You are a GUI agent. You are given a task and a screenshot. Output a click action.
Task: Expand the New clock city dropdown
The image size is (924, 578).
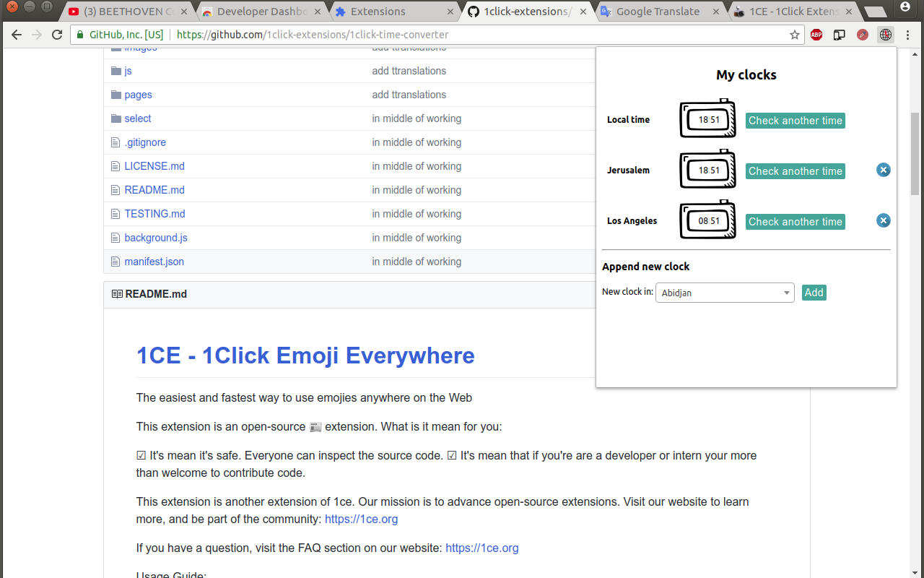pos(725,293)
